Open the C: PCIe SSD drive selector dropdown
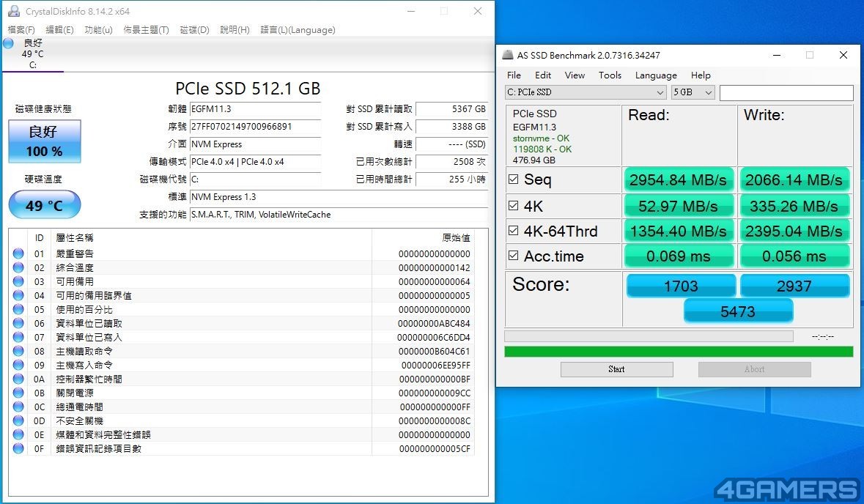Screen dimensions: 864x504 coord(586,92)
